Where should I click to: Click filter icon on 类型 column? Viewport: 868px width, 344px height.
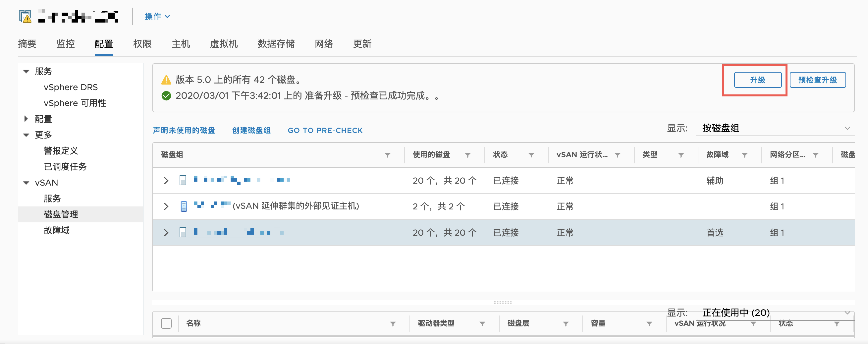(x=681, y=155)
